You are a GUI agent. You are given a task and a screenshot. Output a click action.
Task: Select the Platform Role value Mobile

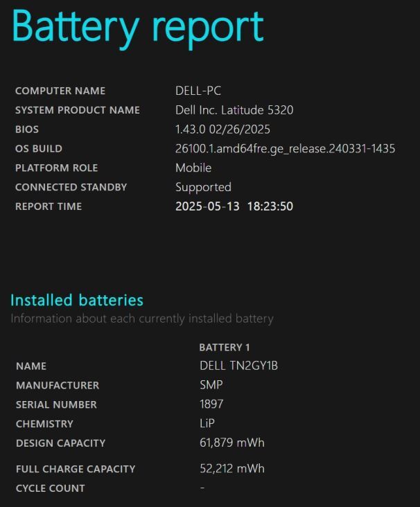point(193,168)
